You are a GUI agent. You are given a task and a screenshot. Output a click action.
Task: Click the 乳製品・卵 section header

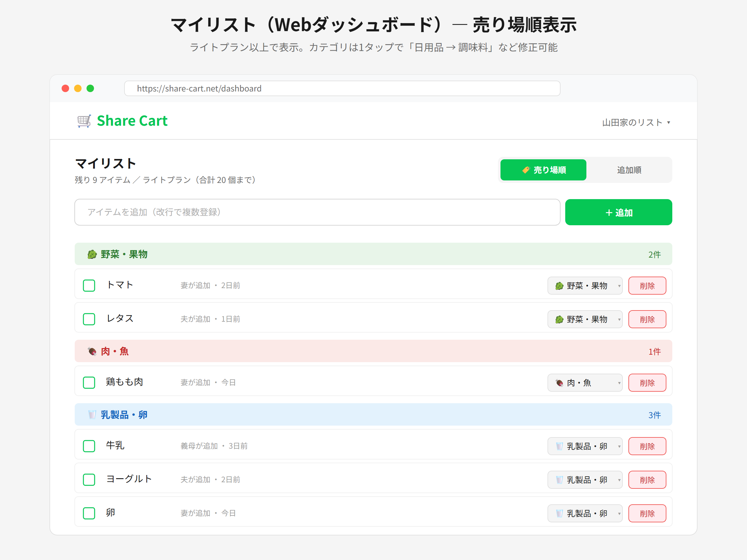click(x=373, y=414)
